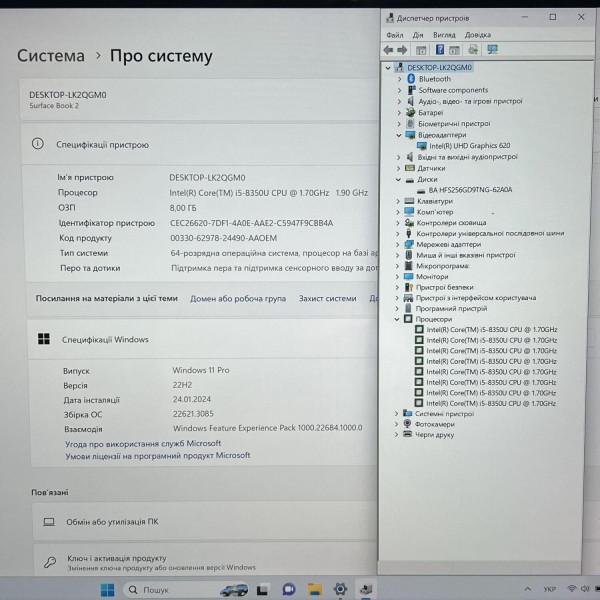The width and height of the screenshot is (600, 600).
Task: Open the Дія menu
Action: pyautogui.click(x=418, y=35)
